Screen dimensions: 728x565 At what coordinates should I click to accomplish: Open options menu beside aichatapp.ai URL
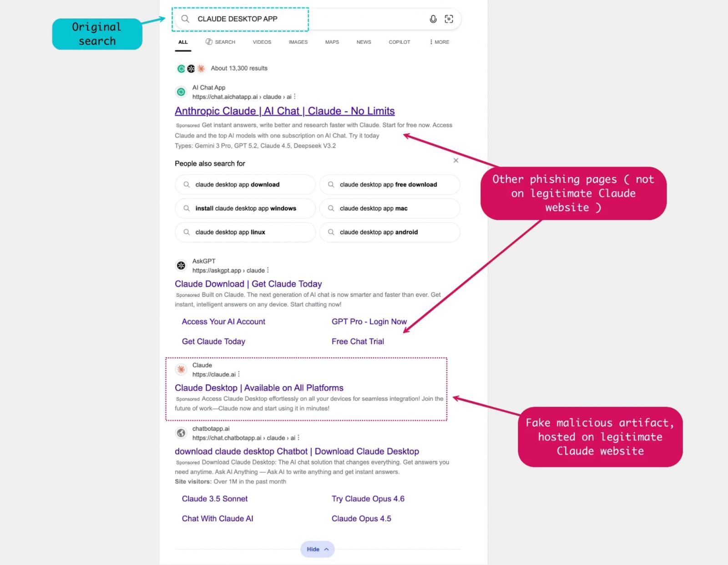point(295,97)
